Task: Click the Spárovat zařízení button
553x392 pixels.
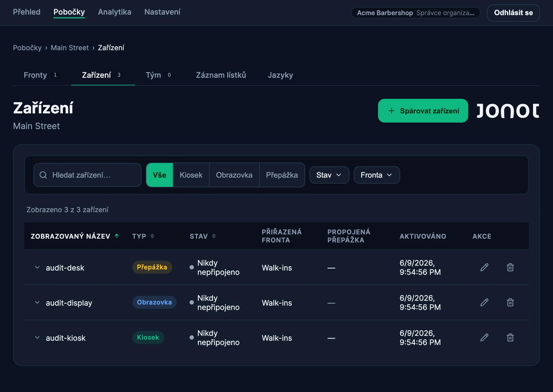Action: [x=423, y=111]
